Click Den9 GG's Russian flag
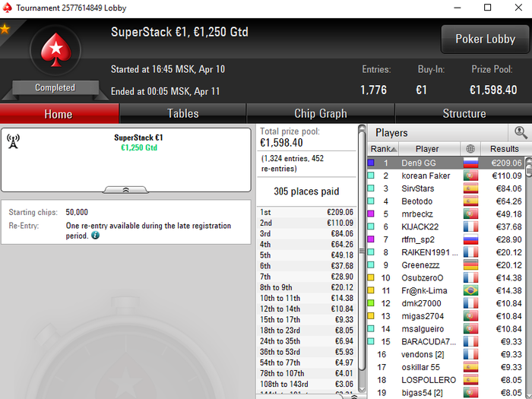Screen dimensions: 532x399 tap(470, 163)
